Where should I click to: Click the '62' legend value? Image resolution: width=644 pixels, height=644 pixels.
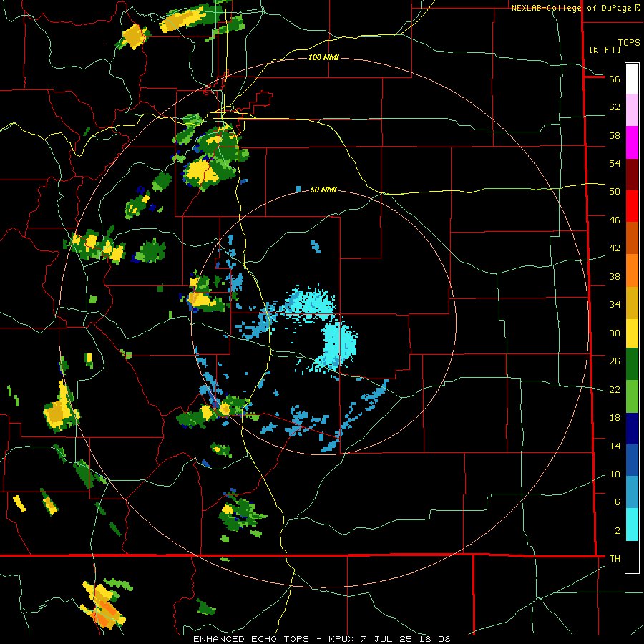(x=615, y=107)
